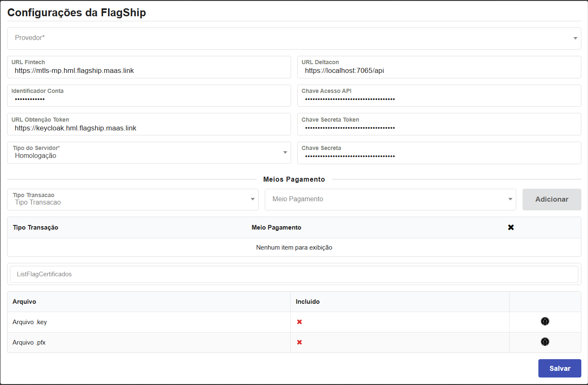Click the Salvar button
The width and height of the screenshot is (588, 385).
pyautogui.click(x=559, y=368)
